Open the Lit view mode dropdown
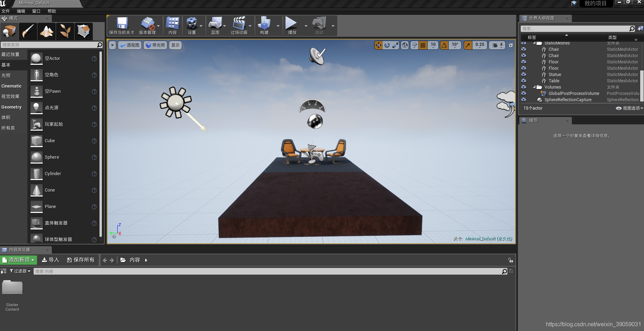 click(155, 45)
